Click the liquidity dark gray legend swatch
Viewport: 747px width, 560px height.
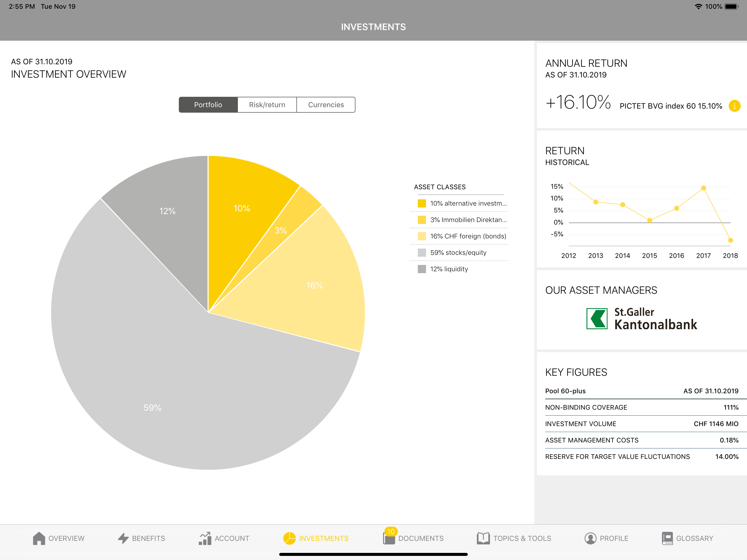(422, 269)
